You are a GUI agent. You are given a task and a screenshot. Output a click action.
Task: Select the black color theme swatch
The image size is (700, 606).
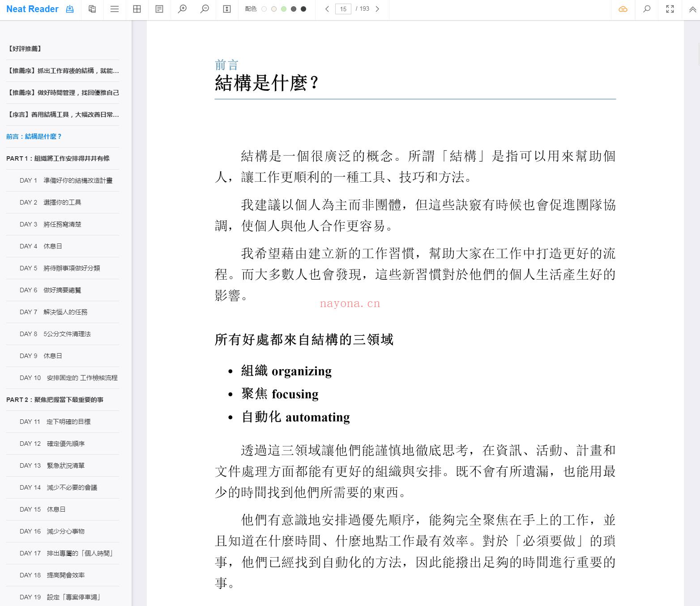[303, 9]
